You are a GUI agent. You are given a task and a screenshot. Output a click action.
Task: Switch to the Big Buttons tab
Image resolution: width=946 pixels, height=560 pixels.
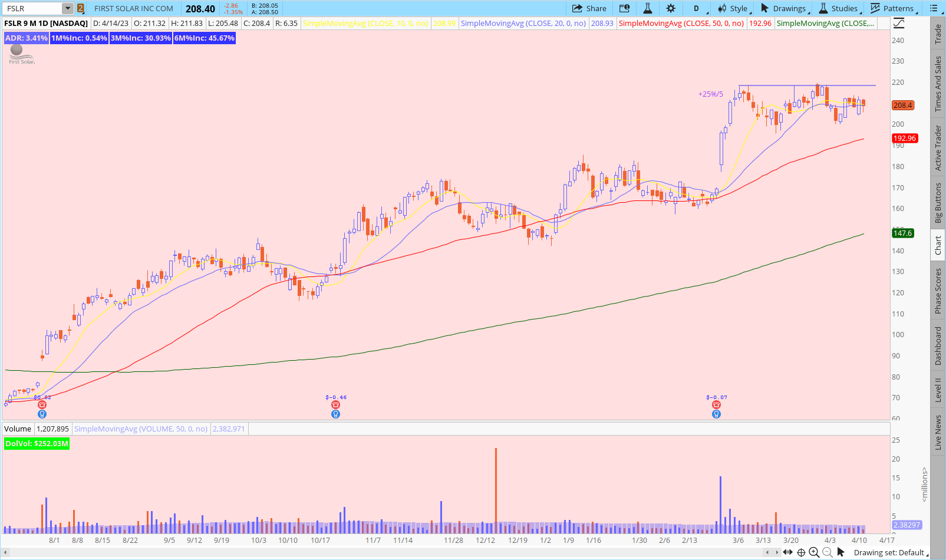[938, 202]
